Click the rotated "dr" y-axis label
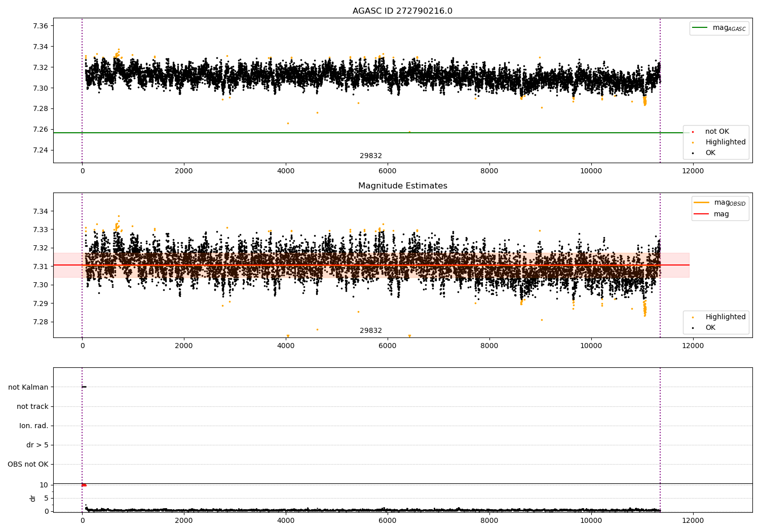The image size is (760, 532). coord(33,498)
